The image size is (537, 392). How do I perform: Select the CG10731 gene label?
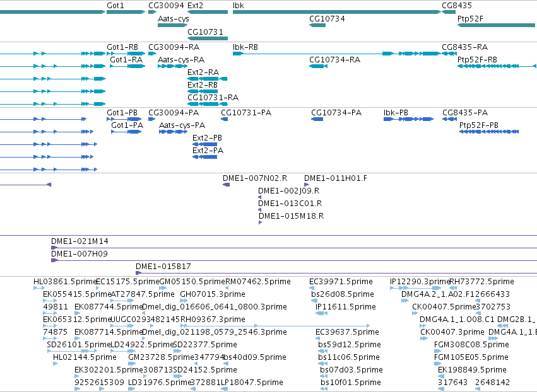[x=205, y=32]
